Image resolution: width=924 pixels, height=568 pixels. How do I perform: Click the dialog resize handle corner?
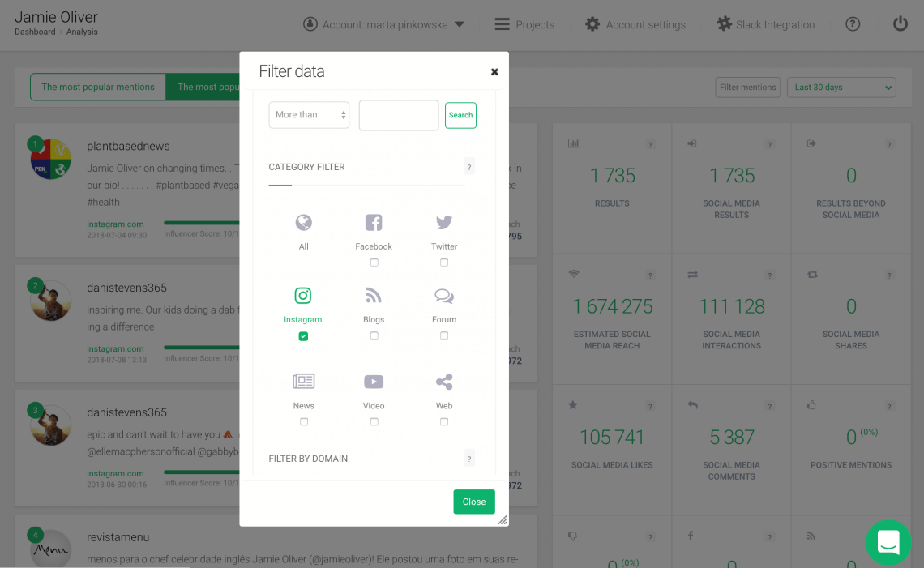tap(502, 519)
